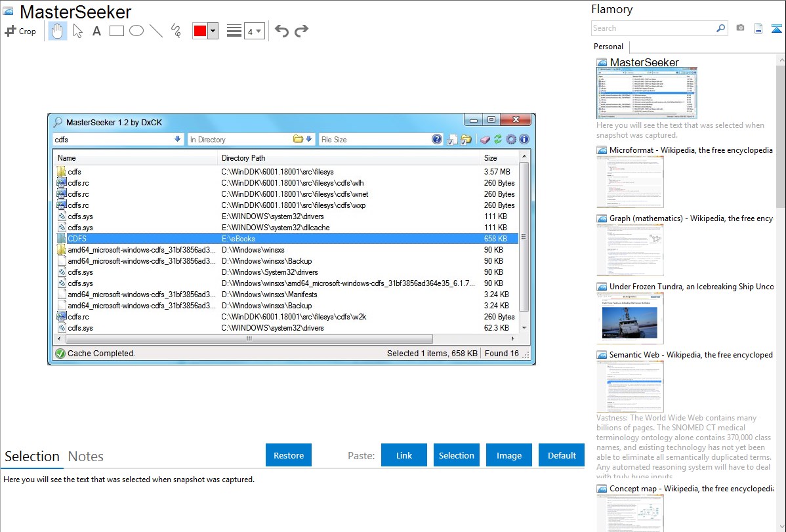Collapse the Flamory panel with the blue arrow
This screenshot has width=786, height=532.
(x=776, y=28)
